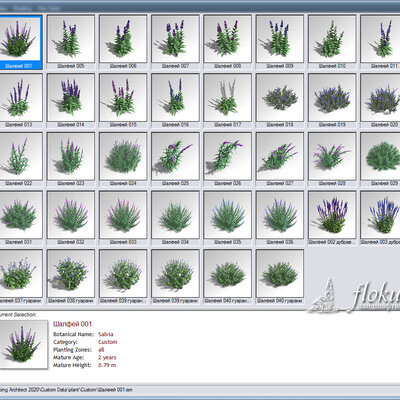This screenshot has width=400, height=400.
Task: Choose the Шалфей 035 plant thumbnail
Action: (228, 215)
